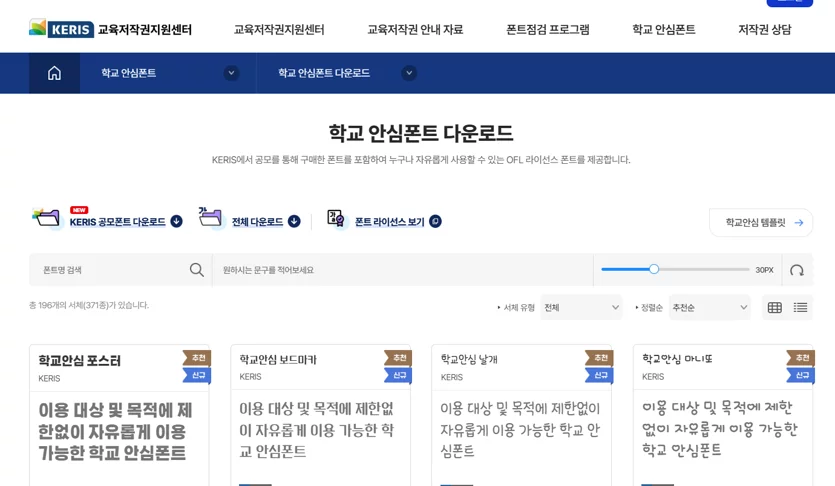Open the 학교안심 템플릿 button
Image resolution: width=835 pixels, height=486 pixels.
click(x=761, y=223)
